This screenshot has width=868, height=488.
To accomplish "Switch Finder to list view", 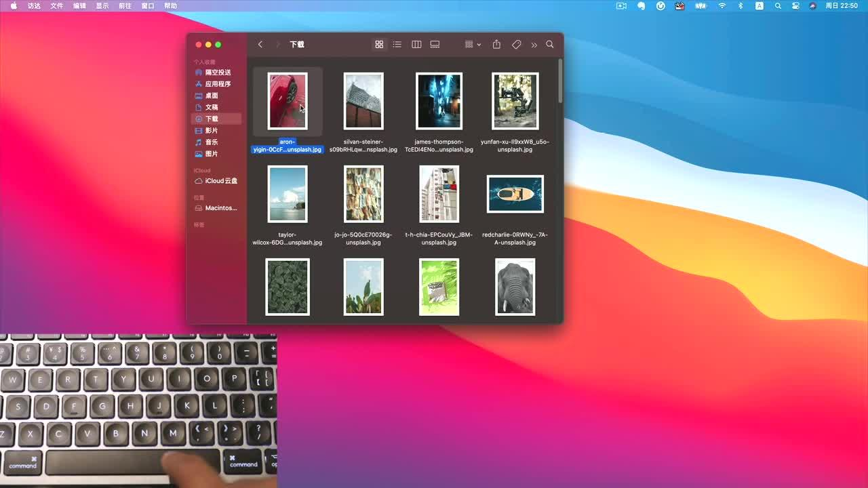I will coord(397,44).
